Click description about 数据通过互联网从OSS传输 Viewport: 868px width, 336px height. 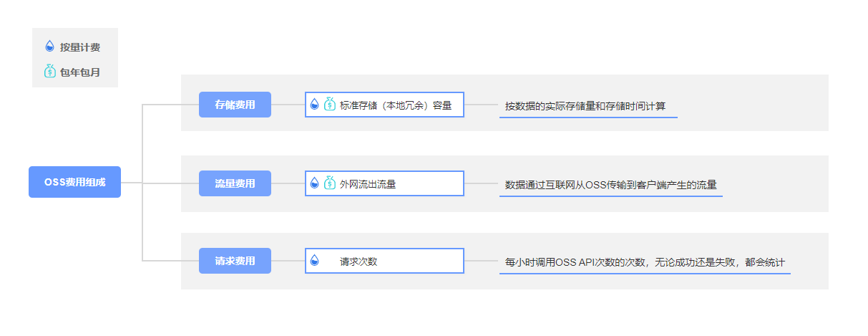click(610, 185)
